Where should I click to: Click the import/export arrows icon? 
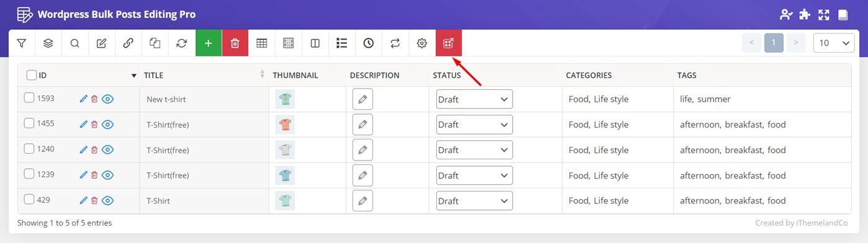pyautogui.click(x=395, y=43)
